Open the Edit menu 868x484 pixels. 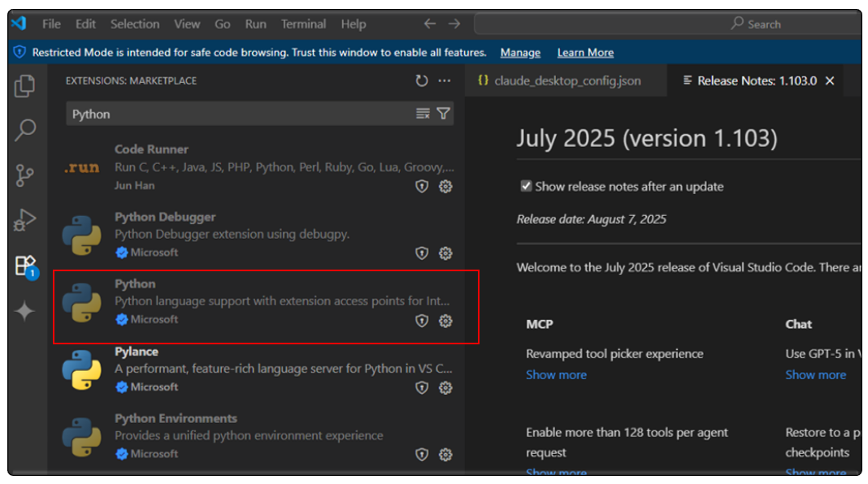point(85,24)
